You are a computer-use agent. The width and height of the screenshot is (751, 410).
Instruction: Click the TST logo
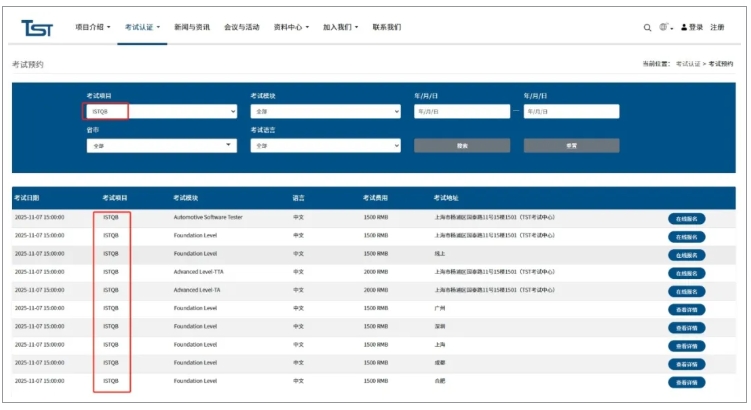click(x=36, y=27)
